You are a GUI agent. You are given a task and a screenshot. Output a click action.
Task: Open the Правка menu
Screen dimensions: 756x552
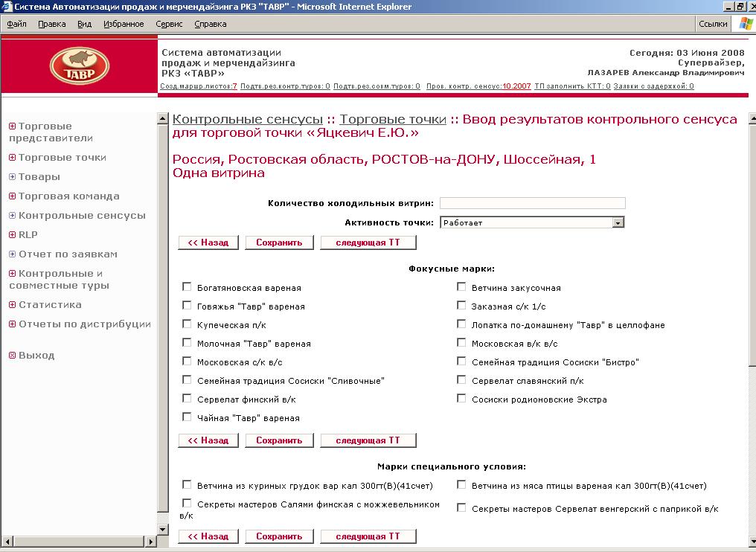click(x=51, y=24)
